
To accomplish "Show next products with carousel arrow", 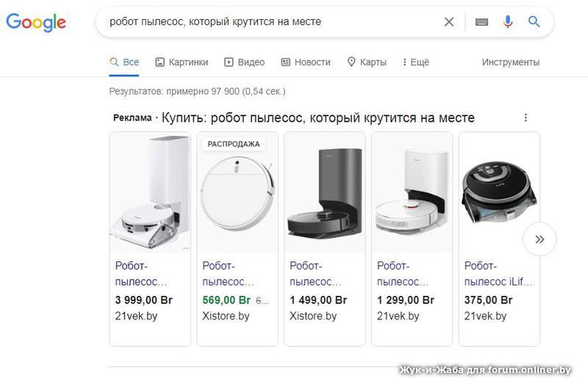I will pyautogui.click(x=539, y=239).
